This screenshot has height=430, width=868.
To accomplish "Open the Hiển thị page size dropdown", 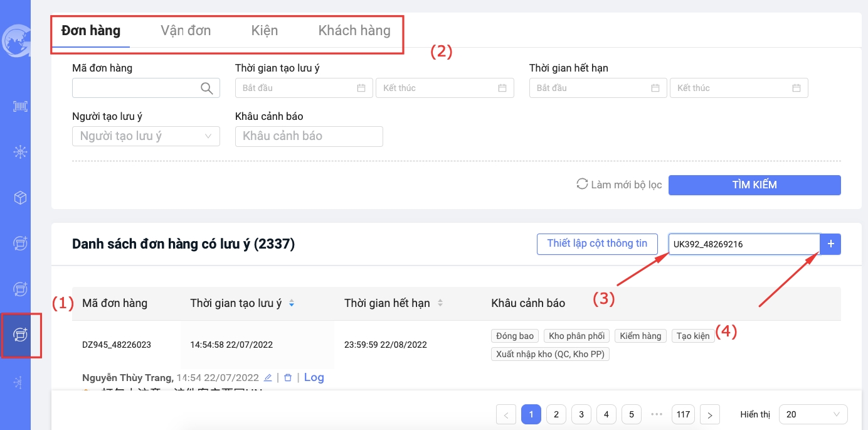I will click(x=813, y=414).
